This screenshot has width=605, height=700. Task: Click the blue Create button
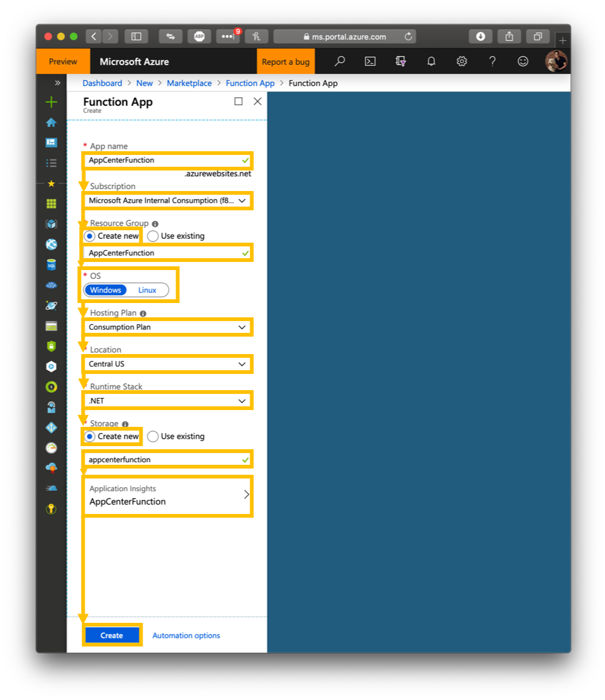[x=112, y=635]
